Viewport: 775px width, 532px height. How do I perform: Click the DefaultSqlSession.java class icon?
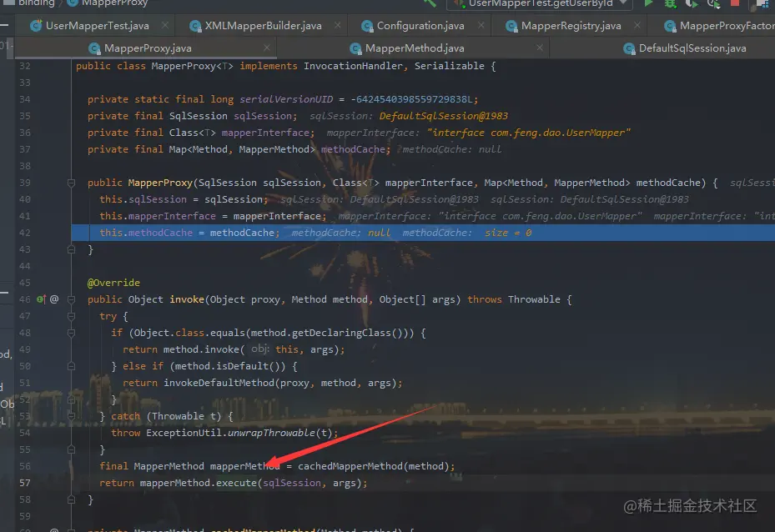click(629, 48)
